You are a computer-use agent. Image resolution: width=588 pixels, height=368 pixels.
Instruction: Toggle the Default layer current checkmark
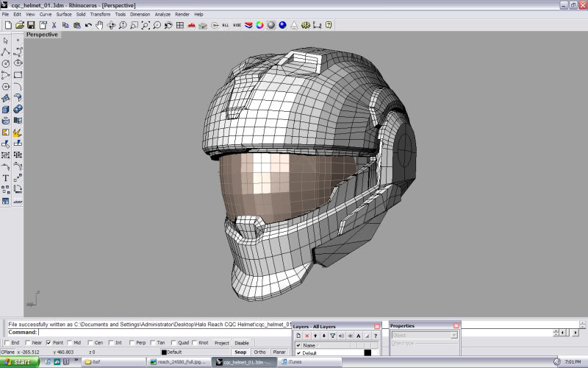(298, 353)
